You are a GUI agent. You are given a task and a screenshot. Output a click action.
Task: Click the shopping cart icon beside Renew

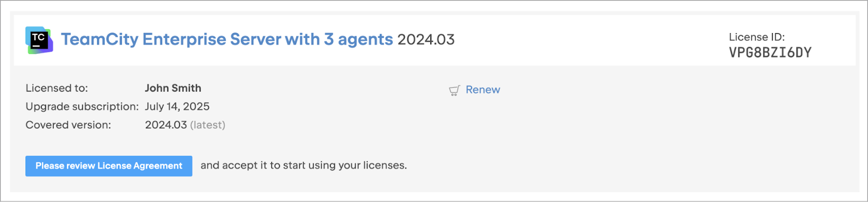[x=455, y=90]
